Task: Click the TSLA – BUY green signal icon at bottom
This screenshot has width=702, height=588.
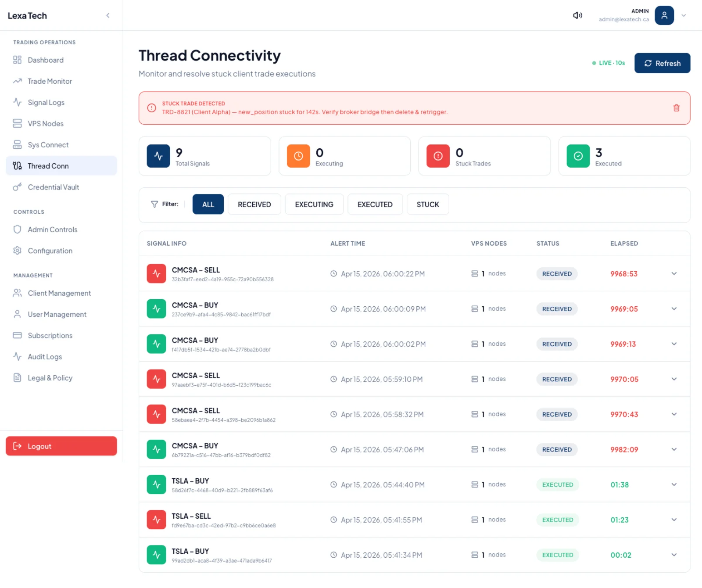Action: (156, 555)
